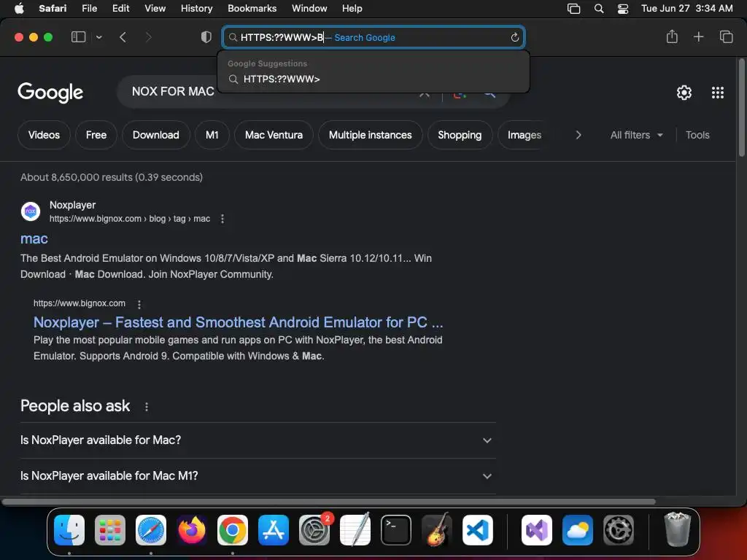The image size is (747, 560).
Task: Open Google settings gear icon
Action: coord(684,93)
